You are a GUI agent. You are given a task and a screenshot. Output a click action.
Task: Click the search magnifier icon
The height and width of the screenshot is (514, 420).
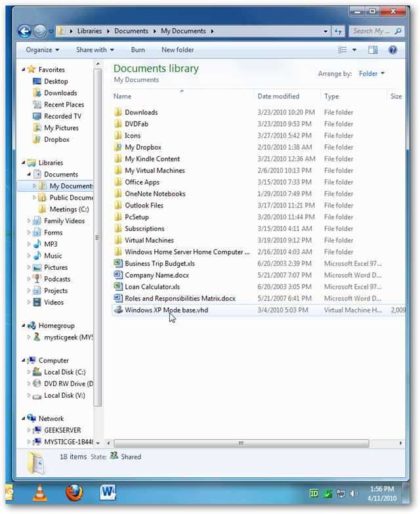398,31
